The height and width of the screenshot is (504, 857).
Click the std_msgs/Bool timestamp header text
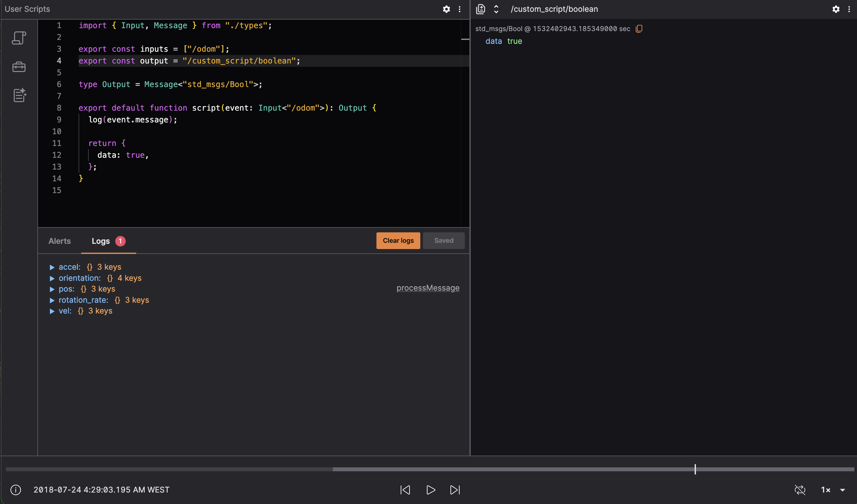pyautogui.click(x=553, y=28)
